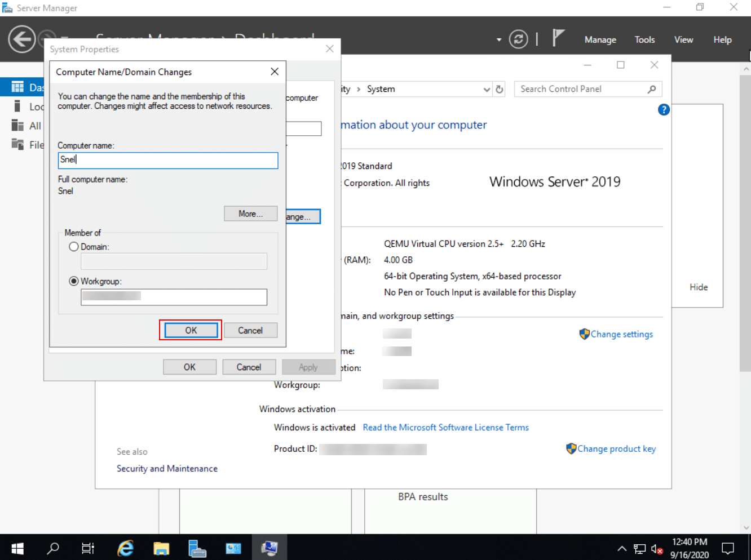751x560 pixels.
Task: Open the Manage menu
Action: pos(600,39)
